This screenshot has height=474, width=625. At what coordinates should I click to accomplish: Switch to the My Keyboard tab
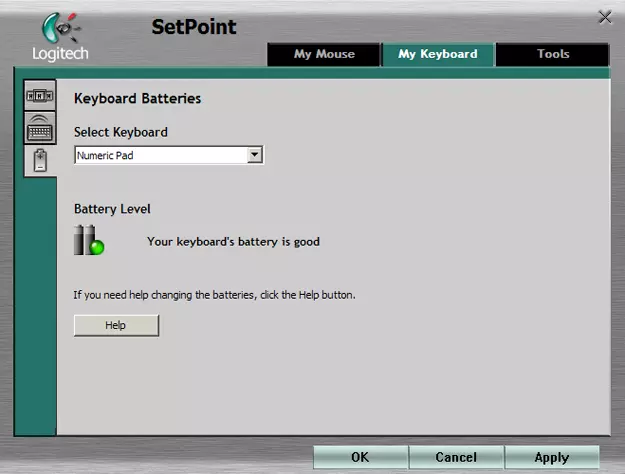point(438,54)
